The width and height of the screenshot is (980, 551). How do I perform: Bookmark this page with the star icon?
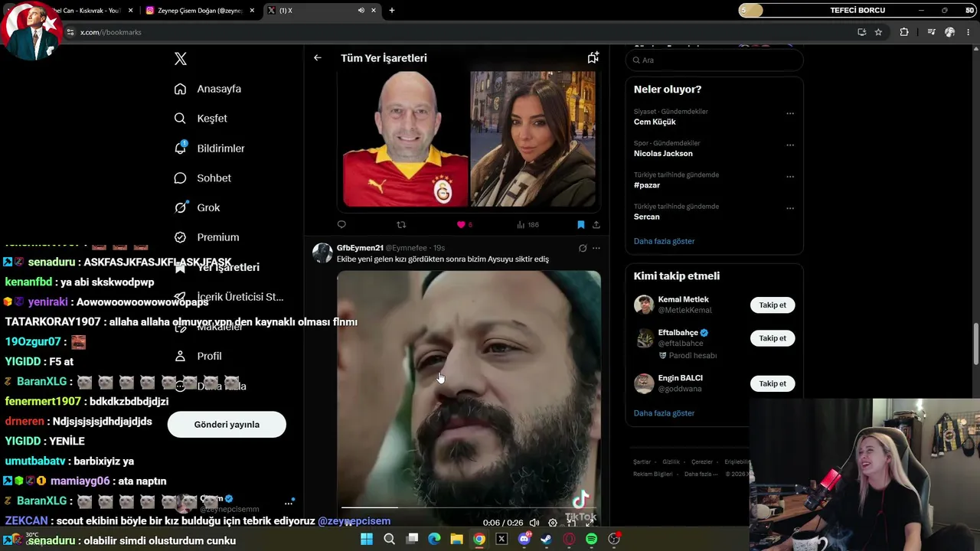click(878, 32)
